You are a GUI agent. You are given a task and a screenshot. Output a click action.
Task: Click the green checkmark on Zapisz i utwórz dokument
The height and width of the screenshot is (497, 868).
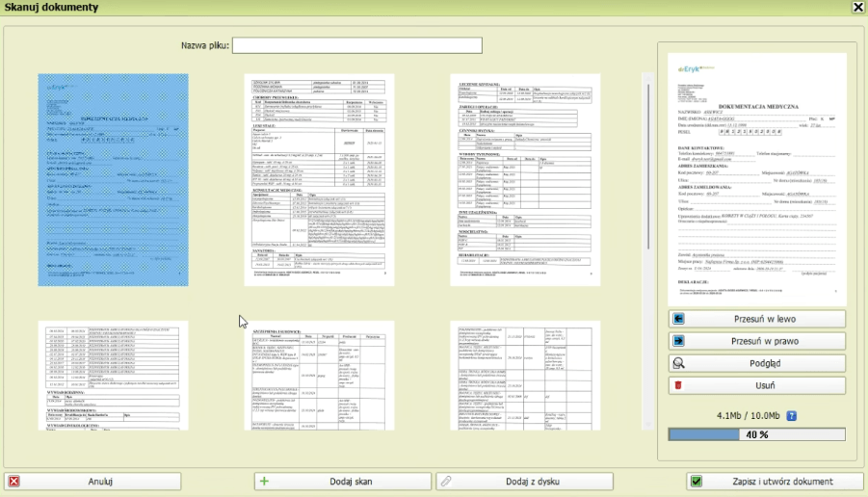(697, 481)
